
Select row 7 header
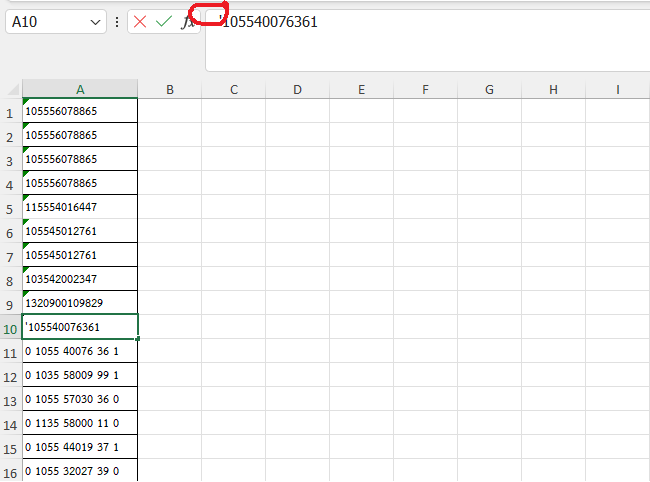pos(10,257)
